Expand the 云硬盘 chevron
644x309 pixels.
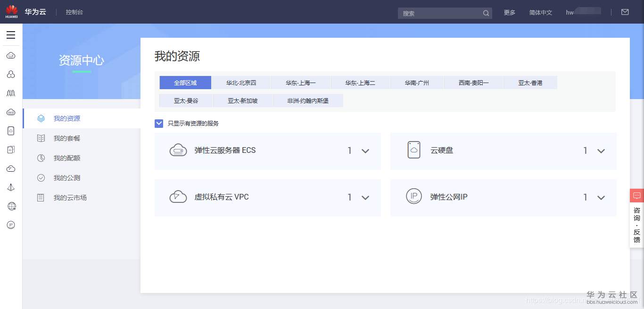pos(601,151)
